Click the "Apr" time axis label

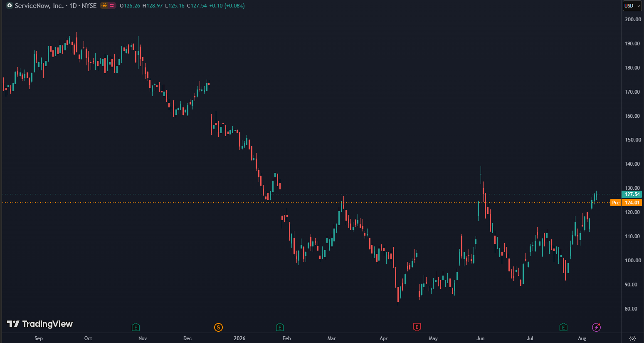pos(383,338)
